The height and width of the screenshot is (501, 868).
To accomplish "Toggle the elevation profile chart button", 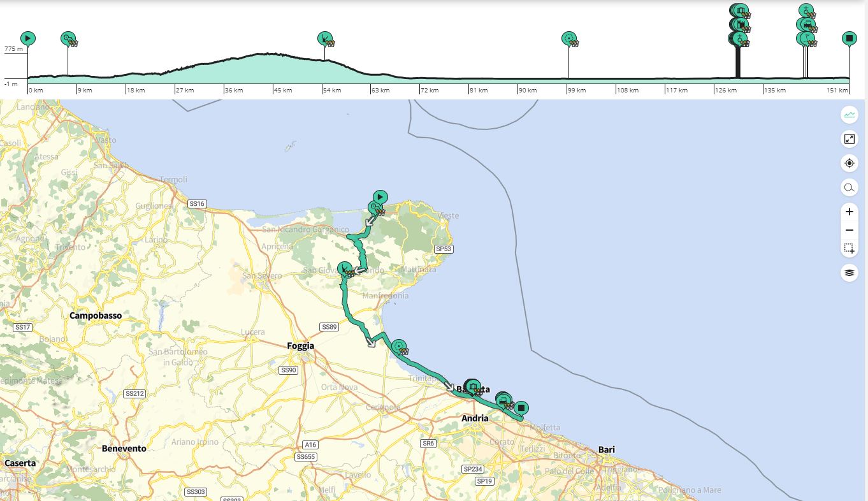I will 849,115.
